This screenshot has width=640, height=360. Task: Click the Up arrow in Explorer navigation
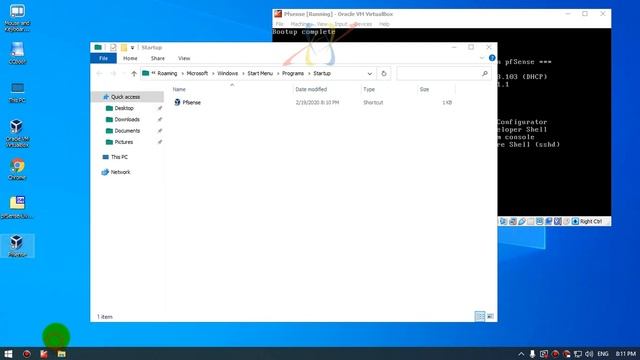tap(134, 73)
